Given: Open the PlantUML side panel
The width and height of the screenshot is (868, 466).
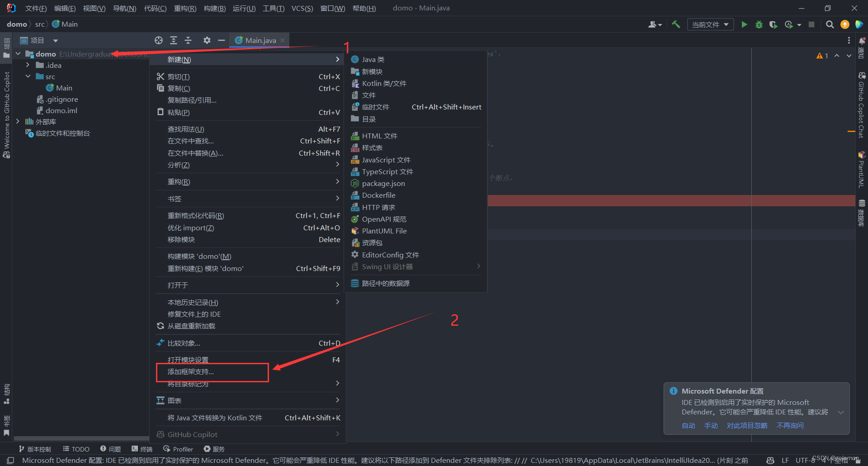Looking at the screenshot, I should tap(862, 170).
